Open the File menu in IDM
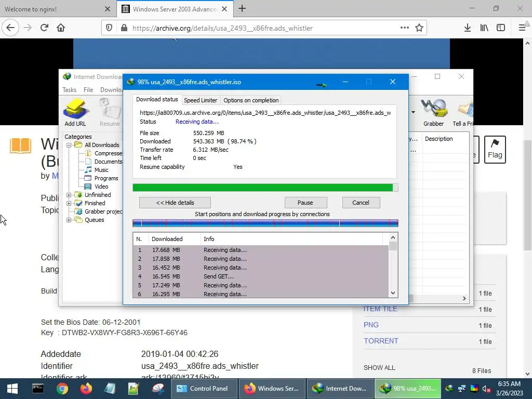This screenshot has width=532, height=399. point(88,89)
